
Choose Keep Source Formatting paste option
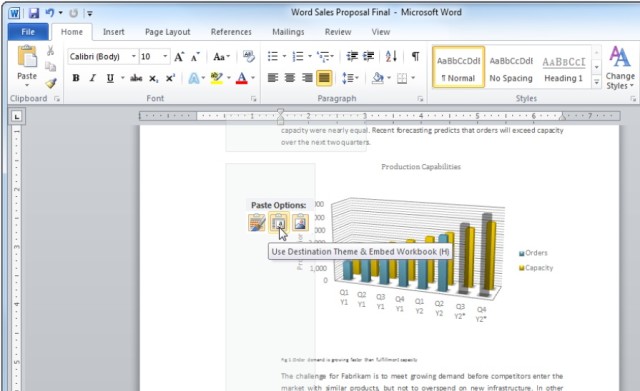point(256,223)
